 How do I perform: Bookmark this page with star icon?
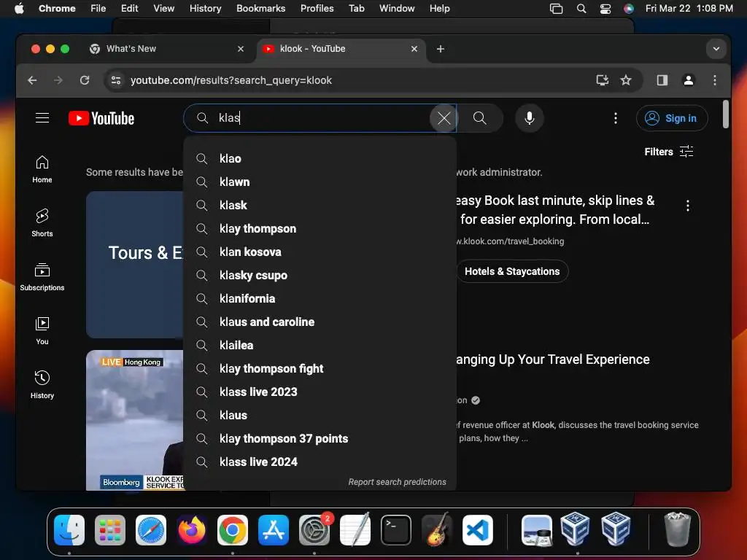tap(625, 80)
